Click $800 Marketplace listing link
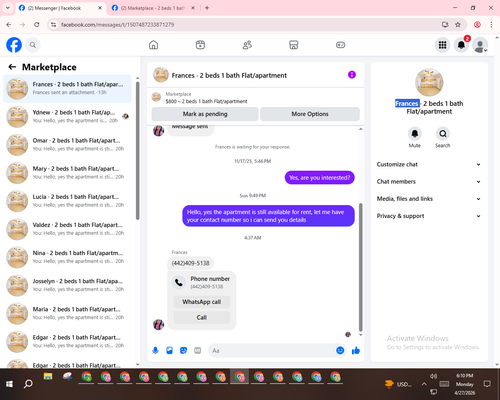The image size is (500, 400). point(206,101)
